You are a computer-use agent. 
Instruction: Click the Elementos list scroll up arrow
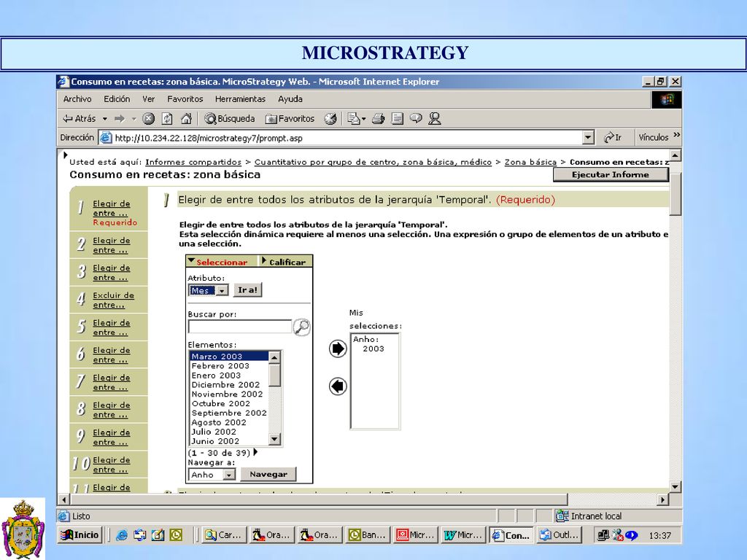[x=274, y=357]
